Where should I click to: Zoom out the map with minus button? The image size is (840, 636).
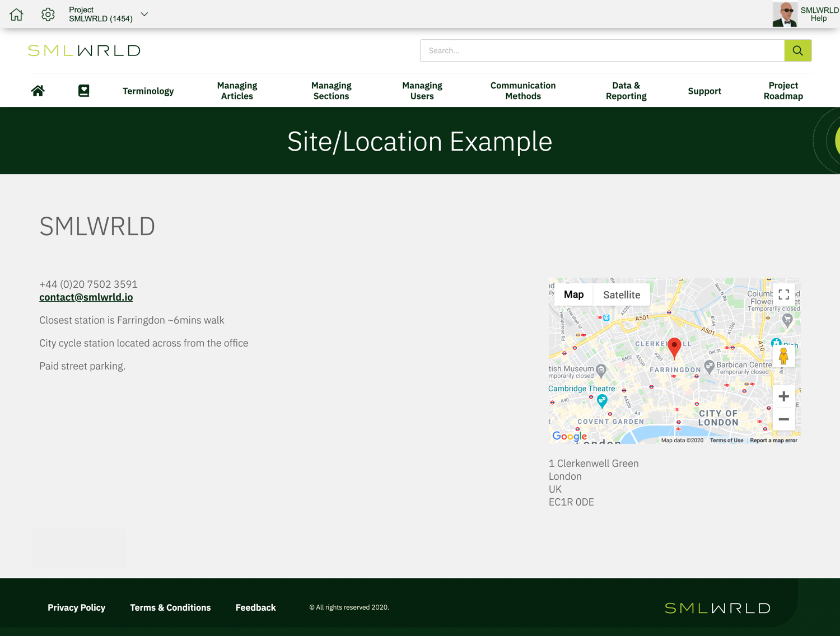point(784,419)
